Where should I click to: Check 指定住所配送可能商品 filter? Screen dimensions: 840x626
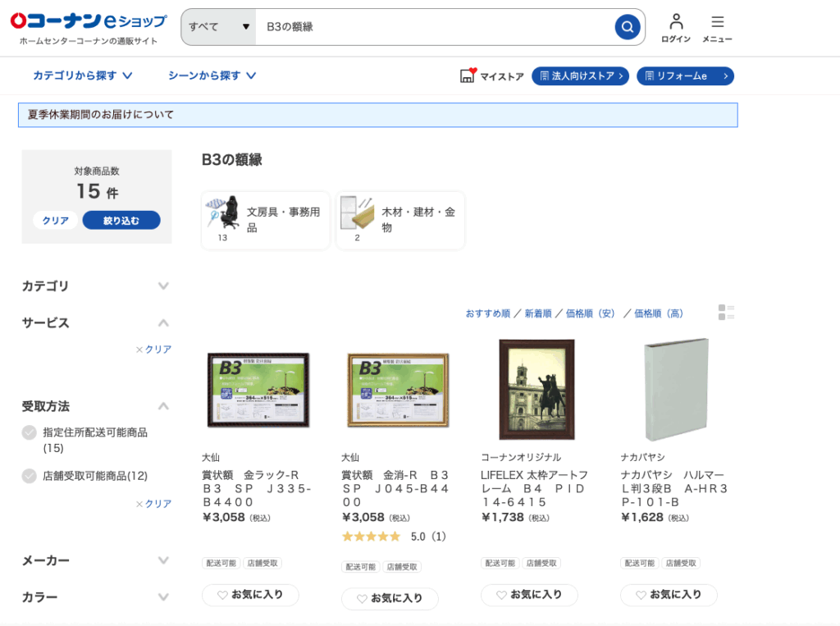(30, 432)
